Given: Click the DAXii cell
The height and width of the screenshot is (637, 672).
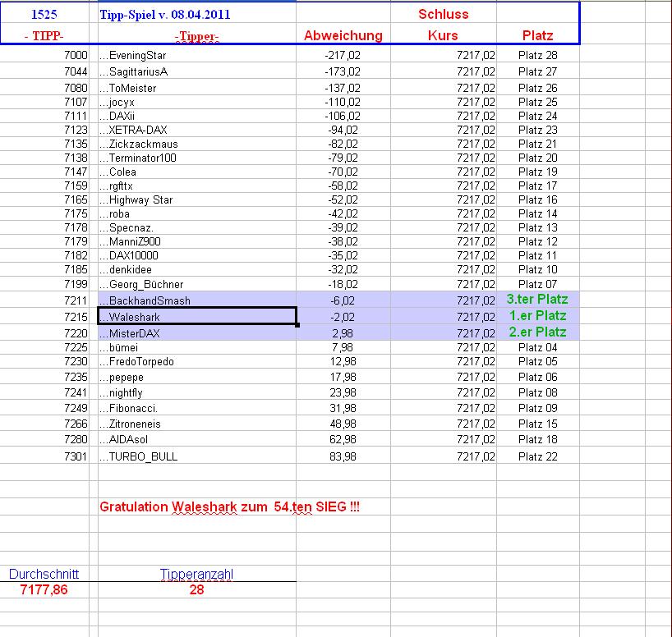Looking at the screenshot, I should [196, 116].
